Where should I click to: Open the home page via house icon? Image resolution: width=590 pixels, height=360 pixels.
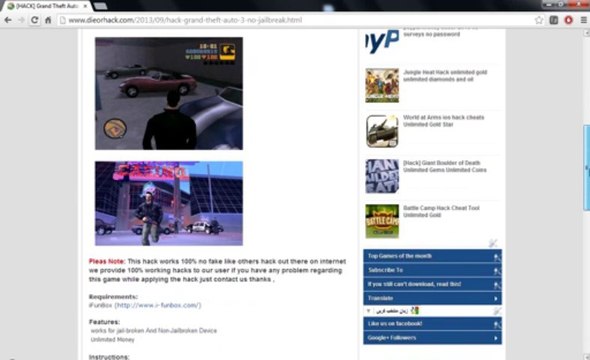pyautogui.click(x=48, y=20)
